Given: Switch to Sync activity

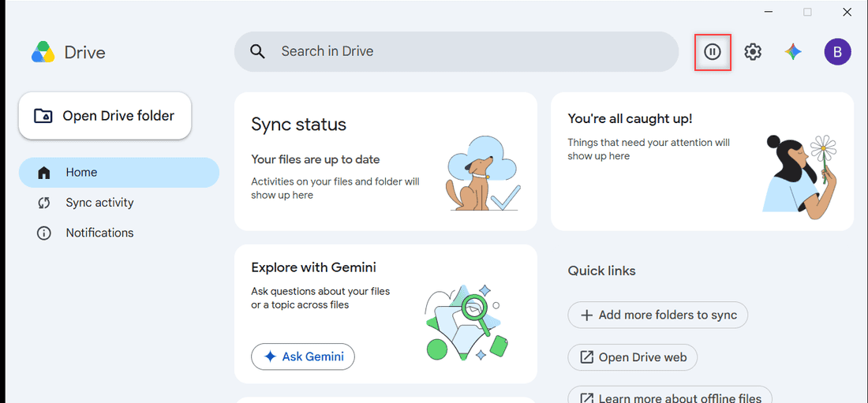Looking at the screenshot, I should [x=119, y=203].
